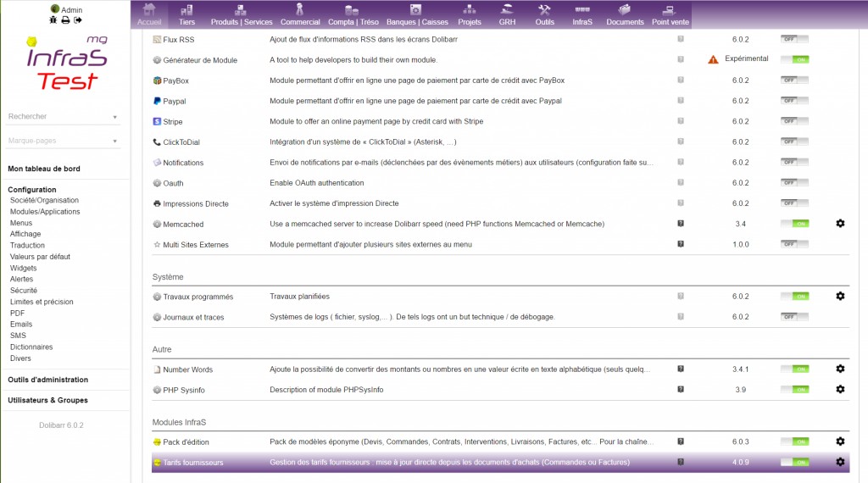Screen dimensions: 868x483
Task: Click the Dolibarr 6.0.2 version text
Action: (61, 425)
